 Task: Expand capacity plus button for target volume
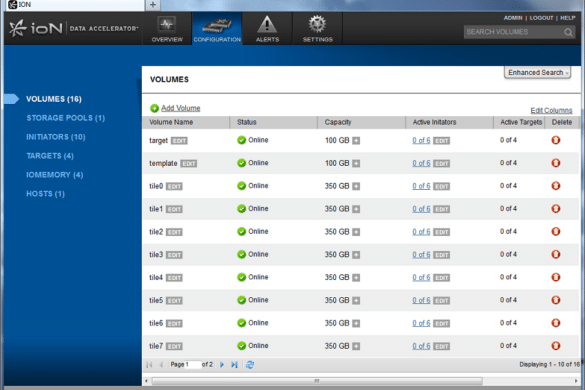356,141
